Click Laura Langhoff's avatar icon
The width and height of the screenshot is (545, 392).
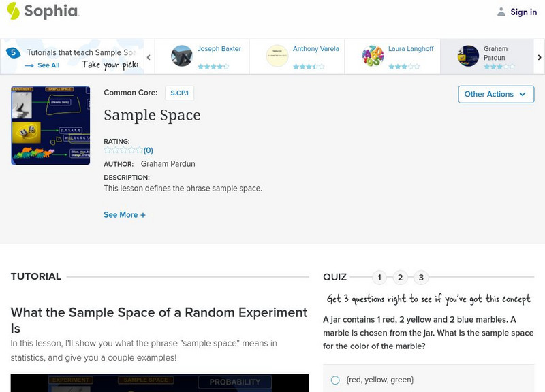click(x=373, y=56)
